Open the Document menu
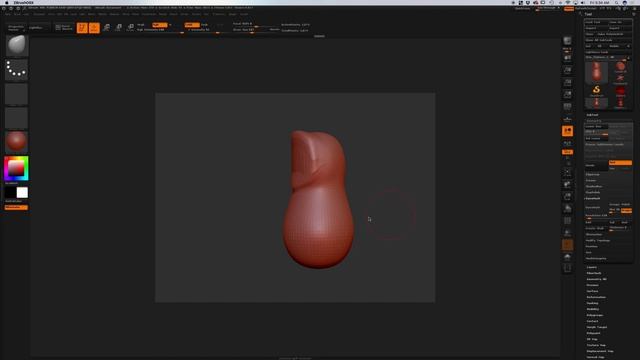The width and height of the screenshot is (640, 360). [x=39, y=14]
